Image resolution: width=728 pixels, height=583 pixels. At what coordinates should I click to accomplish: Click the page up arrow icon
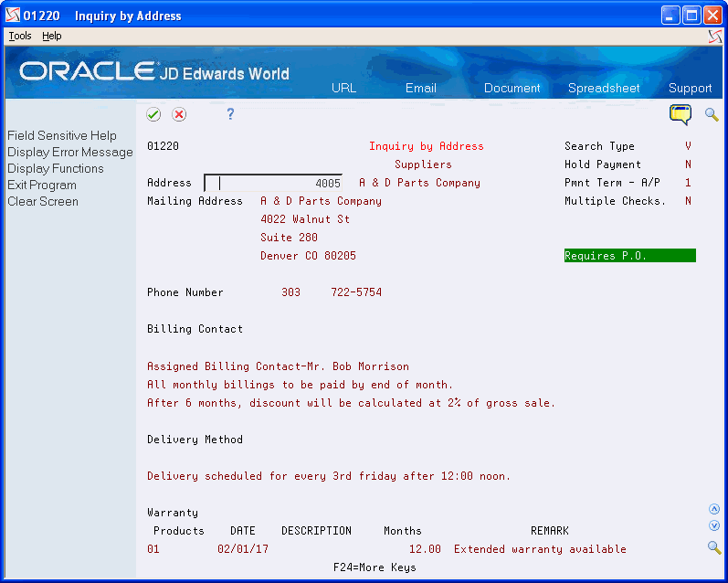[x=714, y=509]
